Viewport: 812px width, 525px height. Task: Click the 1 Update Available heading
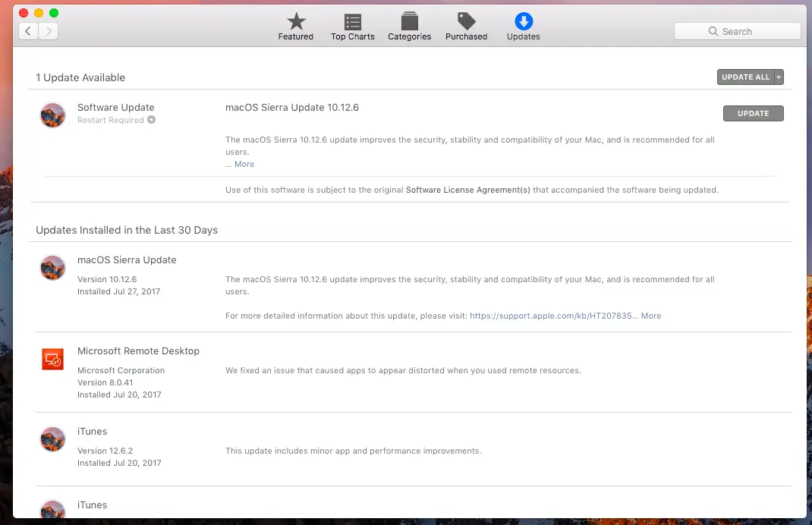80,77
